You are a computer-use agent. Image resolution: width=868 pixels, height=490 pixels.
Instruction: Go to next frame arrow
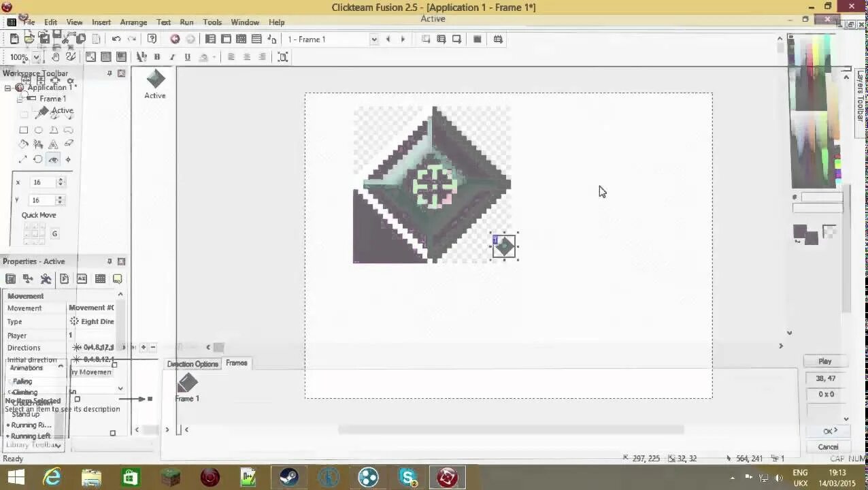click(403, 39)
